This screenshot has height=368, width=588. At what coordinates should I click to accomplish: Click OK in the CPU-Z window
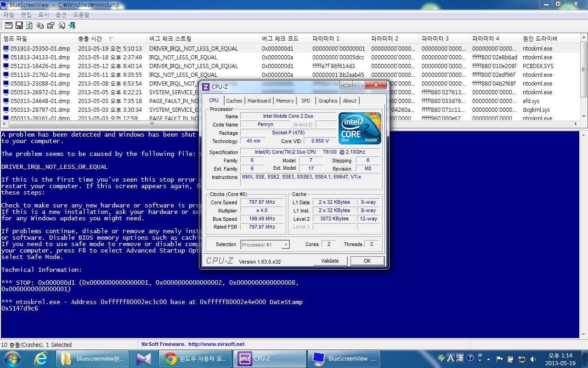(367, 261)
